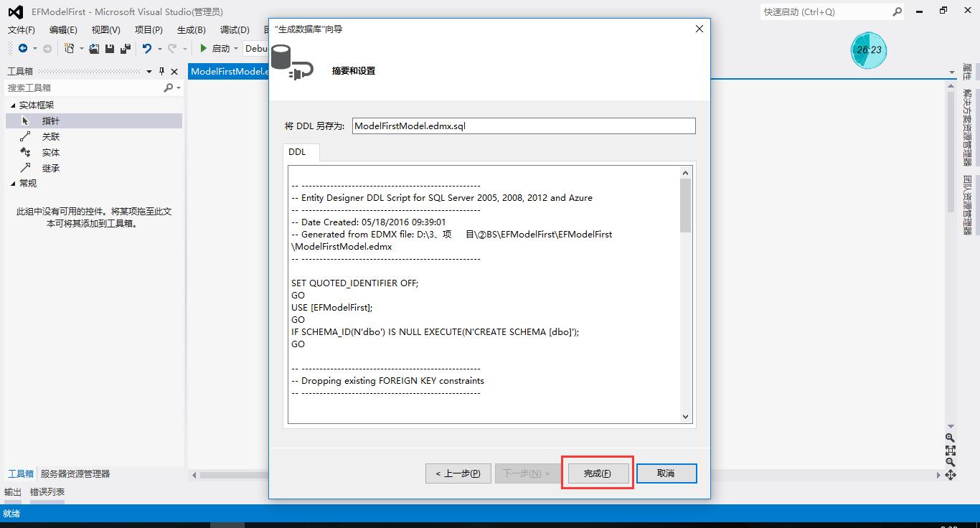Screen dimensions: 980x528
Task: Close the 工具箱 panel with X
Action: coord(175,71)
